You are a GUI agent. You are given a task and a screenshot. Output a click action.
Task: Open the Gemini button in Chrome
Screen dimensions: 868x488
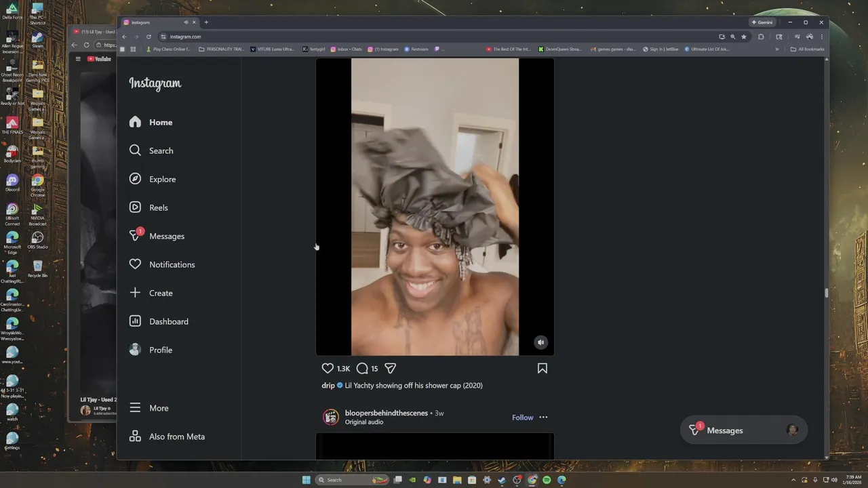pyautogui.click(x=762, y=22)
